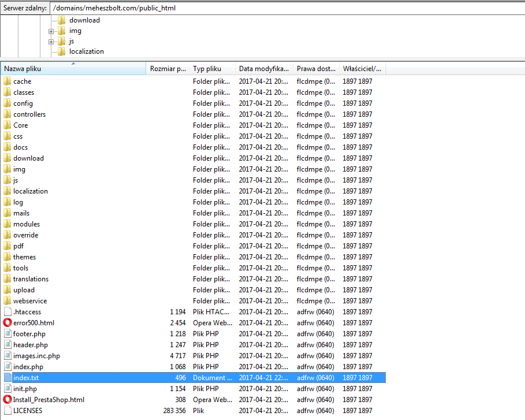This screenshot has height=420, width=525.
Task: Sort by Rozmiar pliku column header
Action: click(167, 69)
